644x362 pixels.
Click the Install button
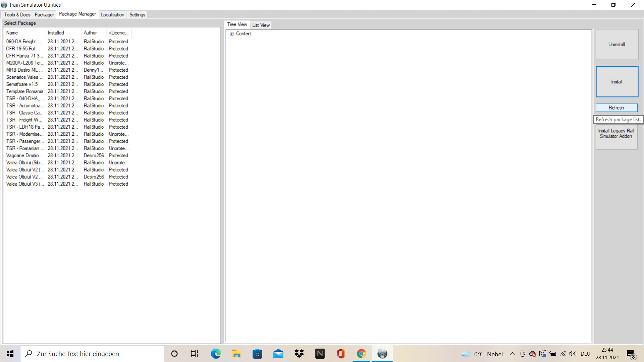click(617, 82)
